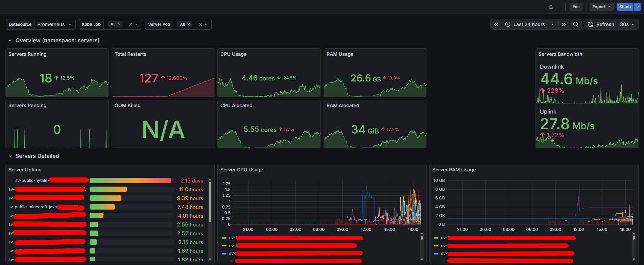Clear the Kube Job filter selection

[131, 24]
